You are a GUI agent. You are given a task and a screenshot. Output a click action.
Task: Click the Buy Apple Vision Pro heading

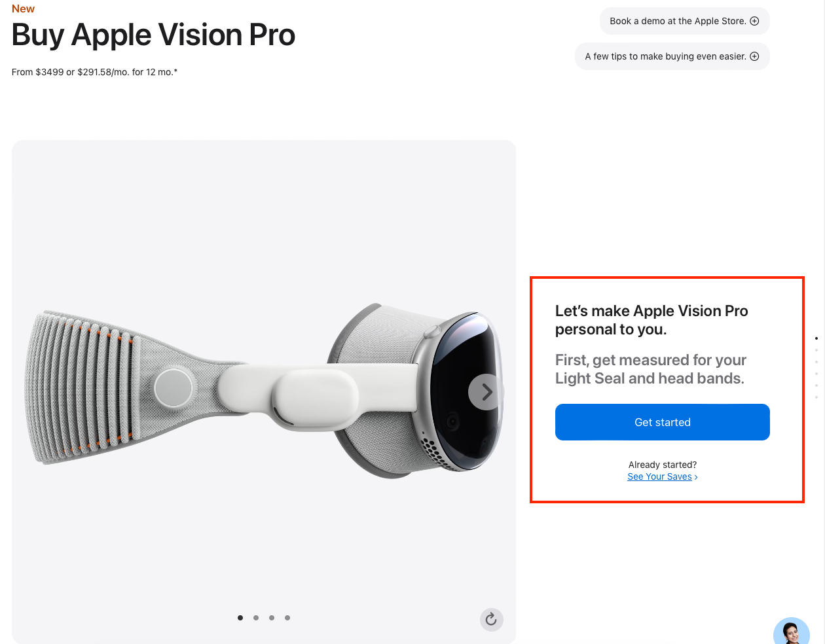point(153,35)
